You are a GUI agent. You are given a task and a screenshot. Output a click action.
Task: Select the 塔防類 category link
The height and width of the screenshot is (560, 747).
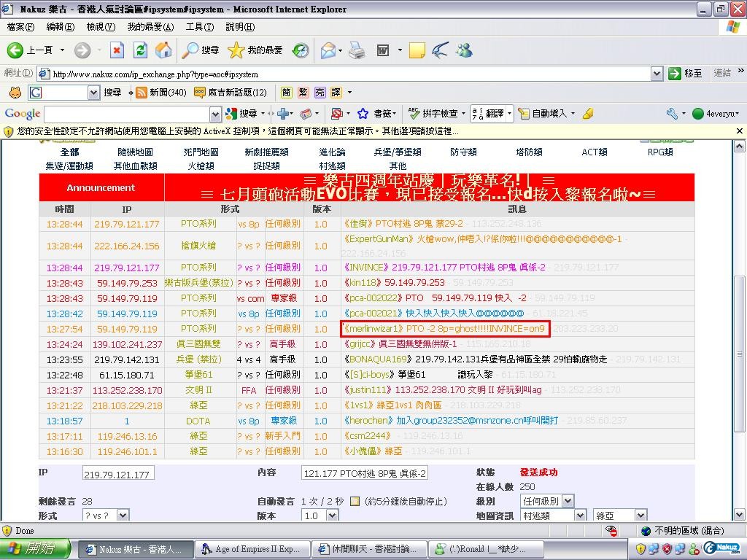529,152
